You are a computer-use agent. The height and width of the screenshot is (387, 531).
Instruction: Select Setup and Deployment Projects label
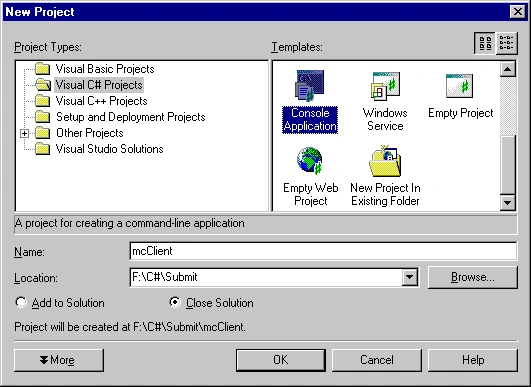(131, 117)
